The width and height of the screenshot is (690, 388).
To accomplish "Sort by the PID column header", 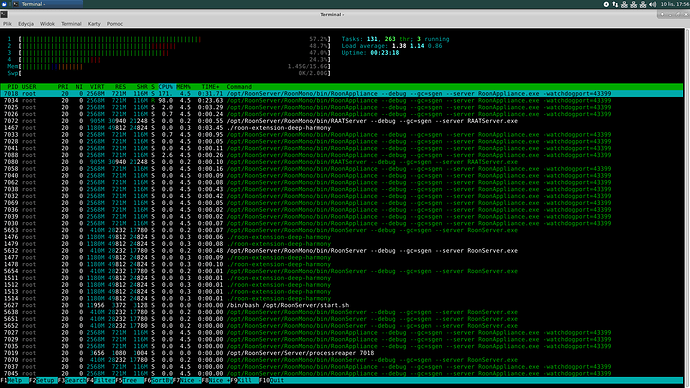I will click(13, 87).
